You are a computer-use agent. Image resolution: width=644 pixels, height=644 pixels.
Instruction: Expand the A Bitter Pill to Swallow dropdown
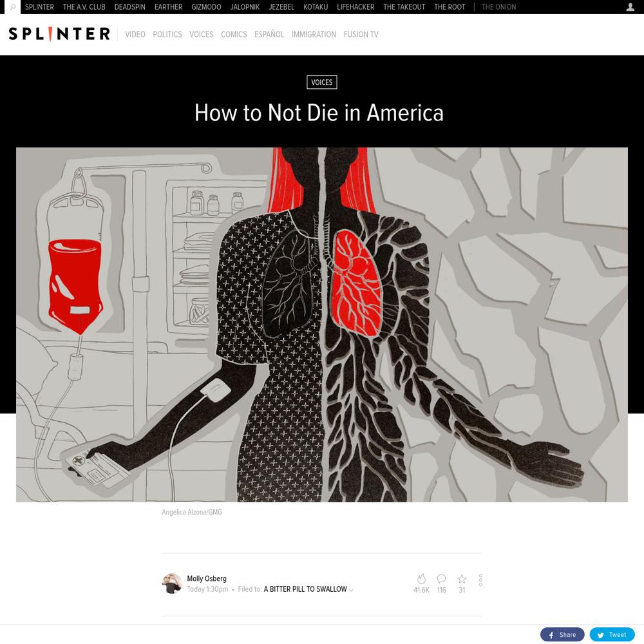tap(351, 590)
